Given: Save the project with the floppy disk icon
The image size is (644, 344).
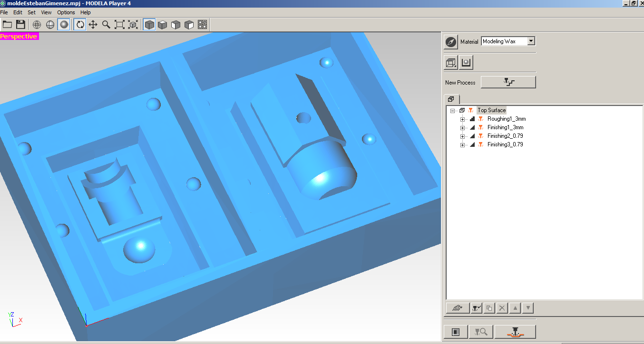Looking at the screenshot, I should click(20, 24).
